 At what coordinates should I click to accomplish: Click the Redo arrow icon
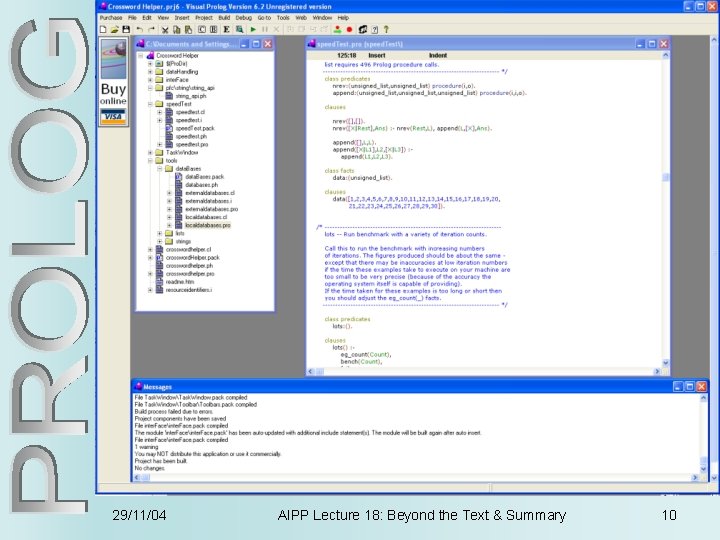pyautogui.click(x=151, y=29)
